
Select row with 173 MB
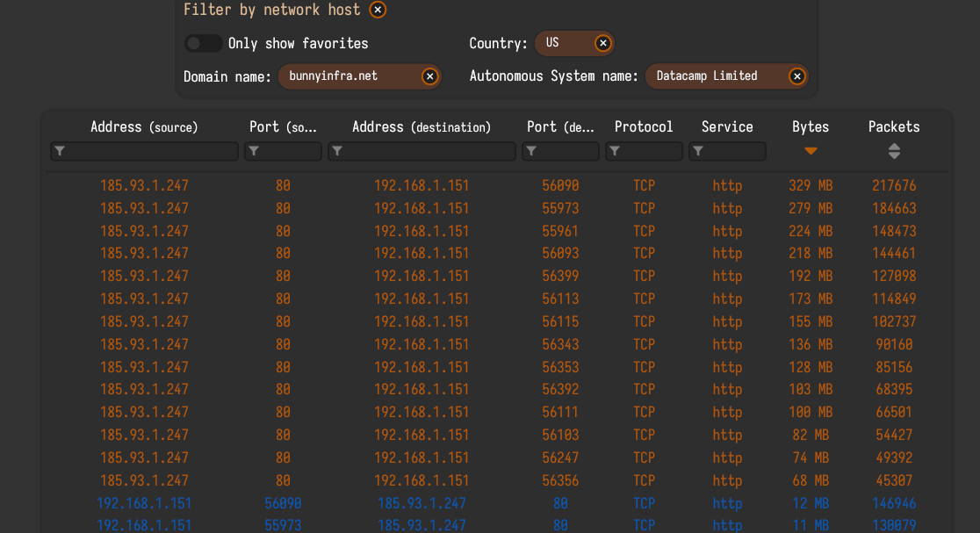[x=498, y=299]
